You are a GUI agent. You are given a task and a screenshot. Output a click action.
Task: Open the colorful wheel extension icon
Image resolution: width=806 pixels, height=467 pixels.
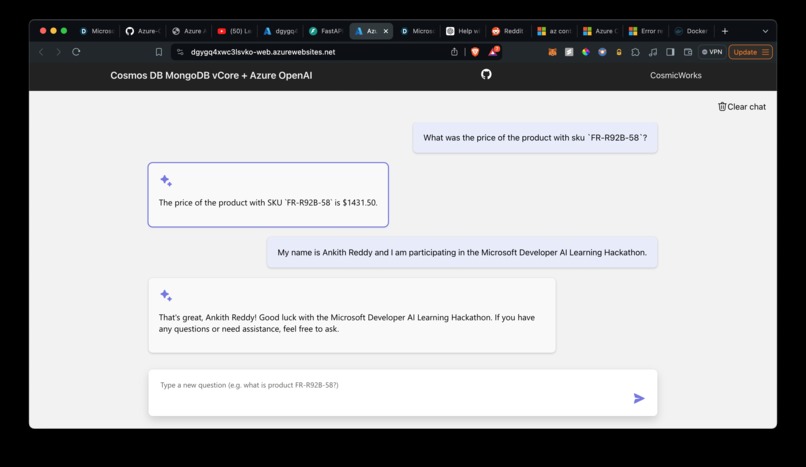[585, 52]
